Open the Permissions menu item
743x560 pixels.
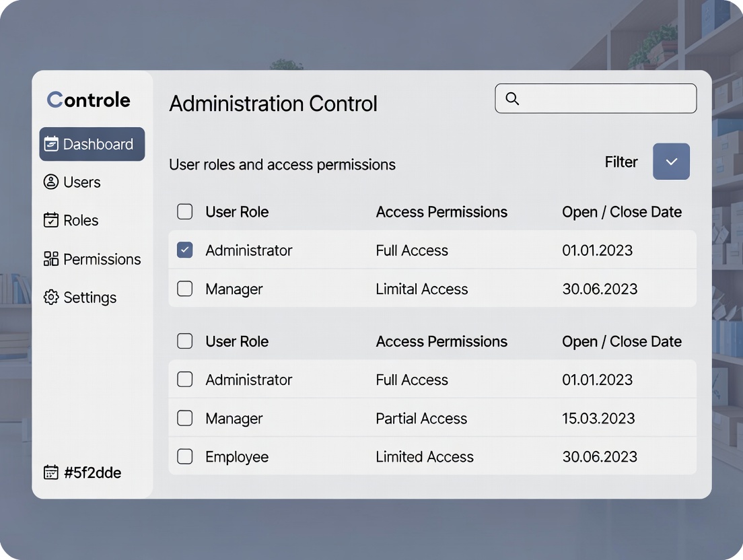click(102, 259)
